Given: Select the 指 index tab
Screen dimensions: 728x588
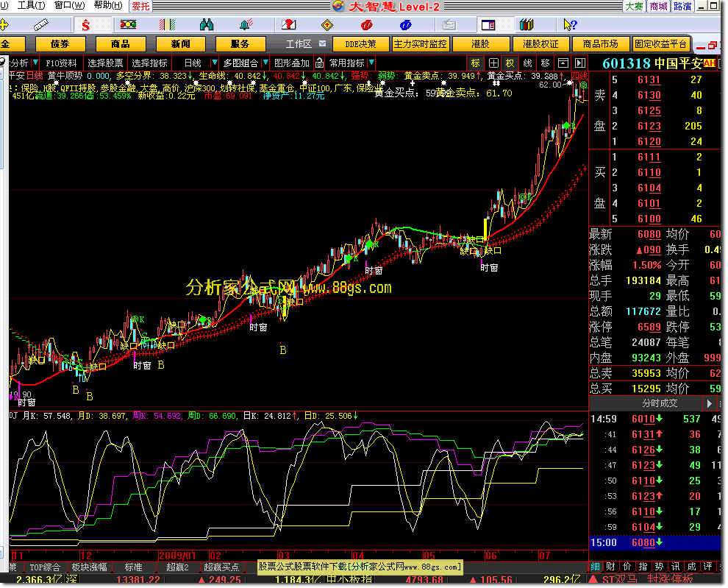Looking at the screenshot, I should 643,566.
